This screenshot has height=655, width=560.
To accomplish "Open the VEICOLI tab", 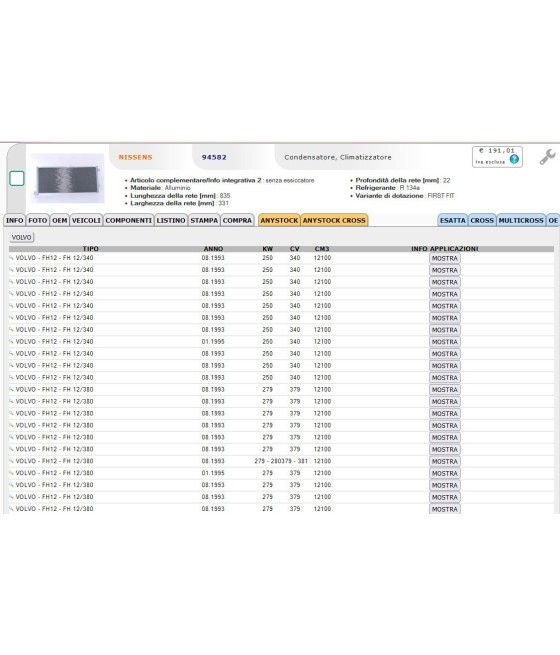I will pos(86,220).
